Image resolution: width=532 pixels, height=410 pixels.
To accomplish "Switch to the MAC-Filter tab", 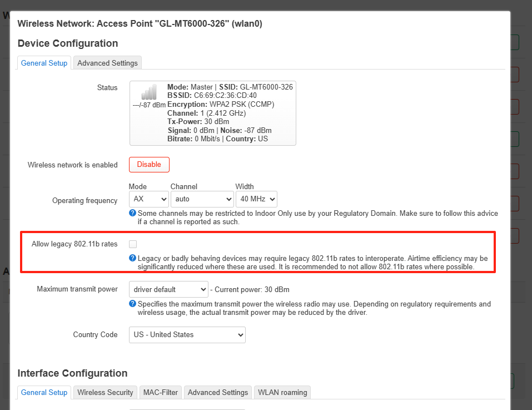I will tap(160, 392).
